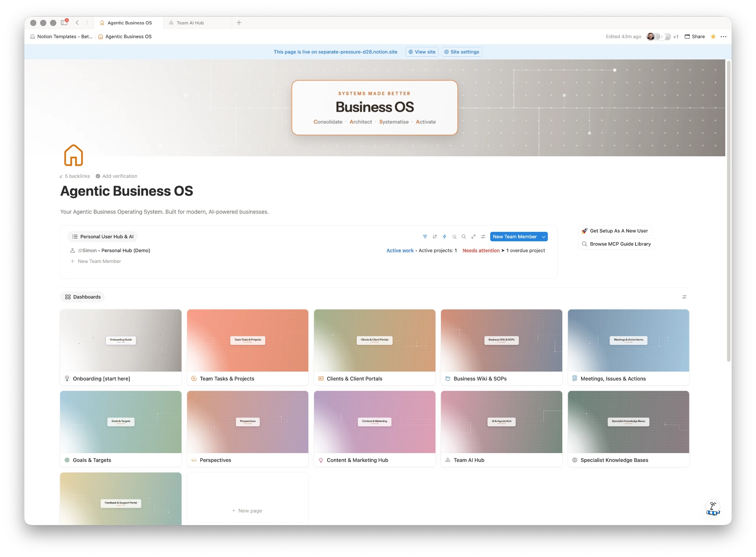The height and width of the screenshot is (557, 756).
Task: Open the separate-pressure-d28.notion.site link text
Action: click(358, 52)
